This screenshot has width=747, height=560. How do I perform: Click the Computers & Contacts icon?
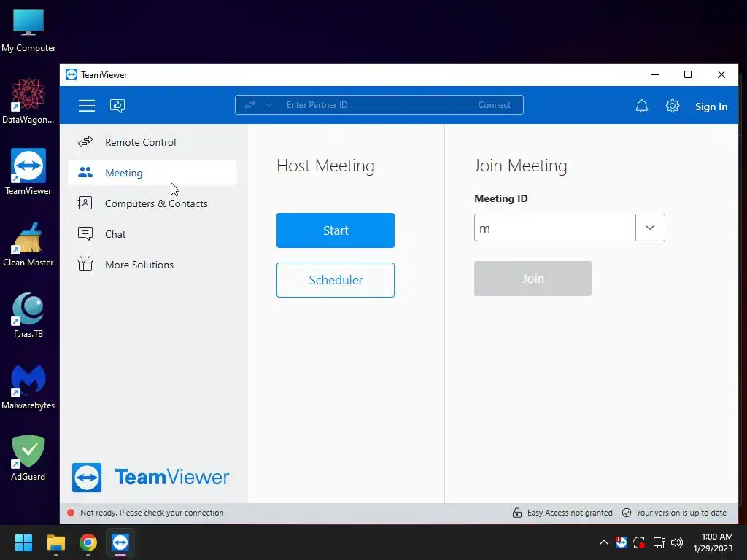pyautogui.click(x=85, y=203)
